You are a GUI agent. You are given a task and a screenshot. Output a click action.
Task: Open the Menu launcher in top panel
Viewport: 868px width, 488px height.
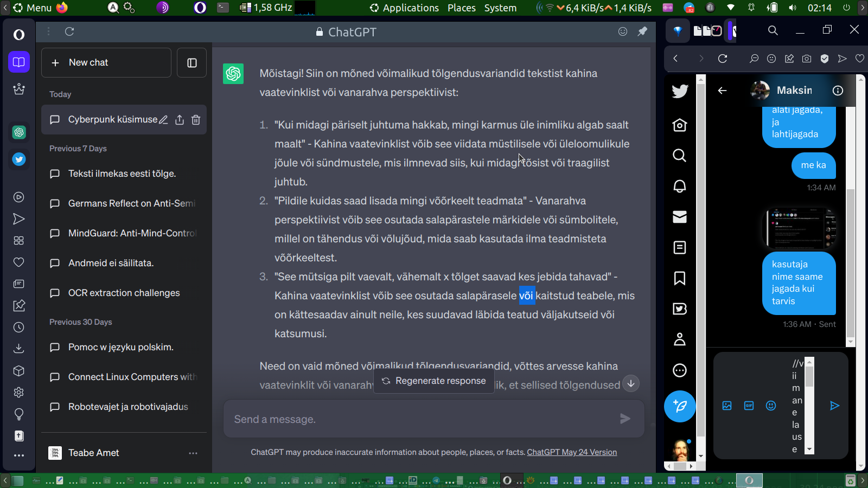[33, 8]
